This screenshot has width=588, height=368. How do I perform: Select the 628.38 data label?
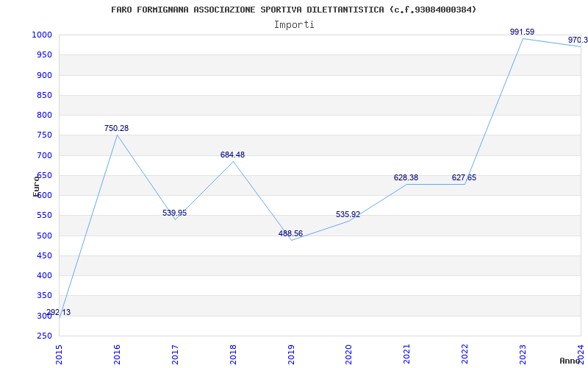[406, 177]
